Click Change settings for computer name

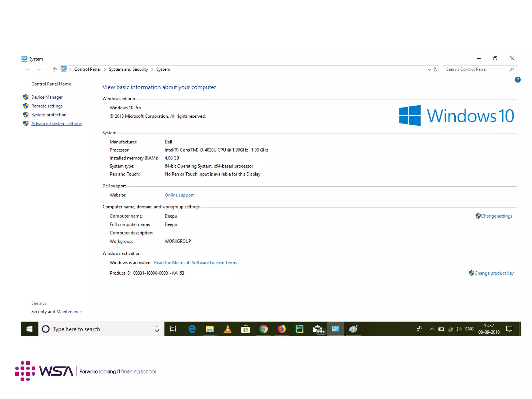tap(496, 216)
